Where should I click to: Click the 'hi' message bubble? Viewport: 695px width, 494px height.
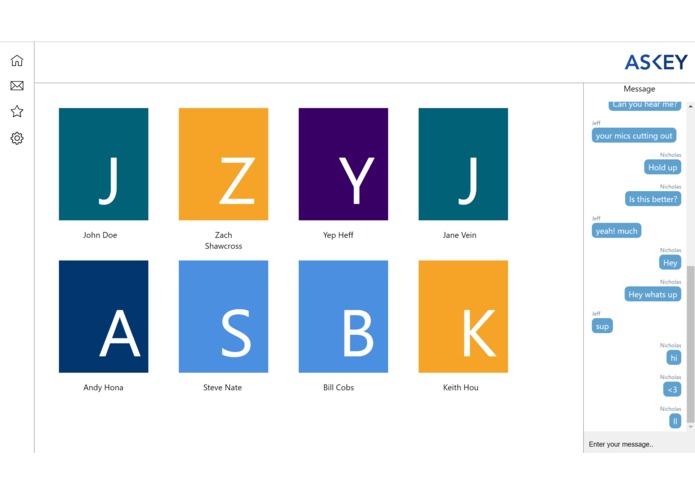pyautogui.click(x=674, y=358)
